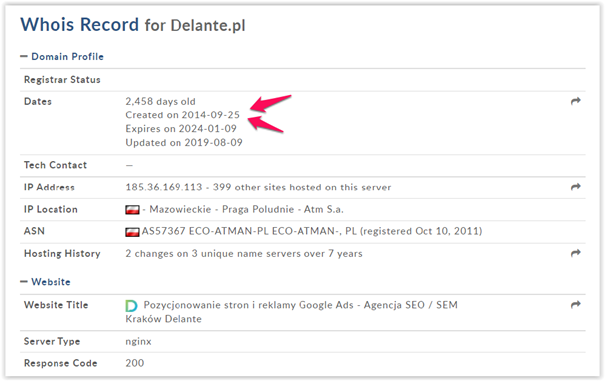Click the 'nginx' server type value
This screenshot has width=605, height=381.
(x=139, y=342)
